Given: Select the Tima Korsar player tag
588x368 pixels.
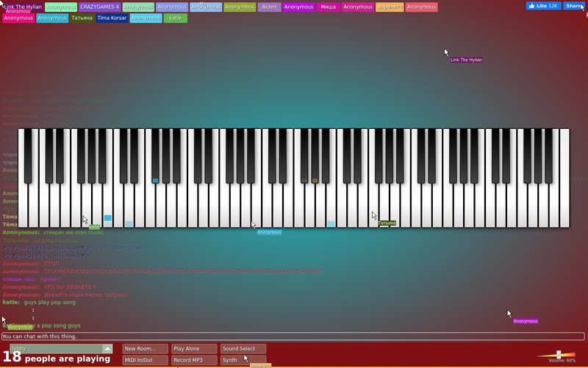Looking at the screenshot, I should click(x=112, y=18).
